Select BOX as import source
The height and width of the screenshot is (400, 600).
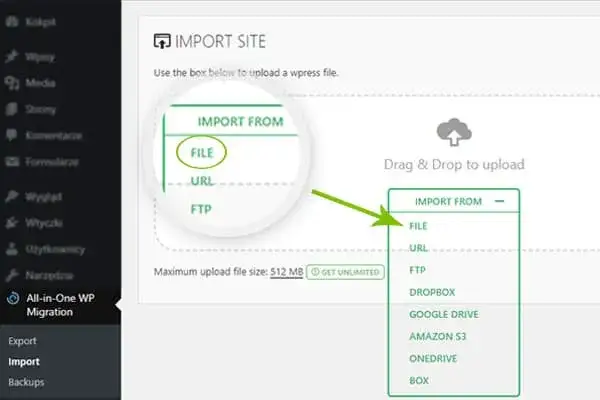pos(419,381)
